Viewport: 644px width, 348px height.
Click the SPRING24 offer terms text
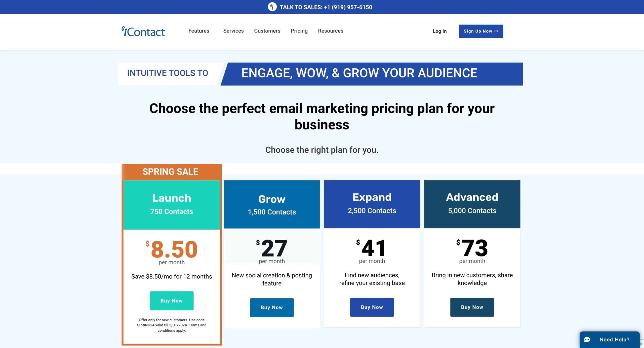(x=172, y=325)
